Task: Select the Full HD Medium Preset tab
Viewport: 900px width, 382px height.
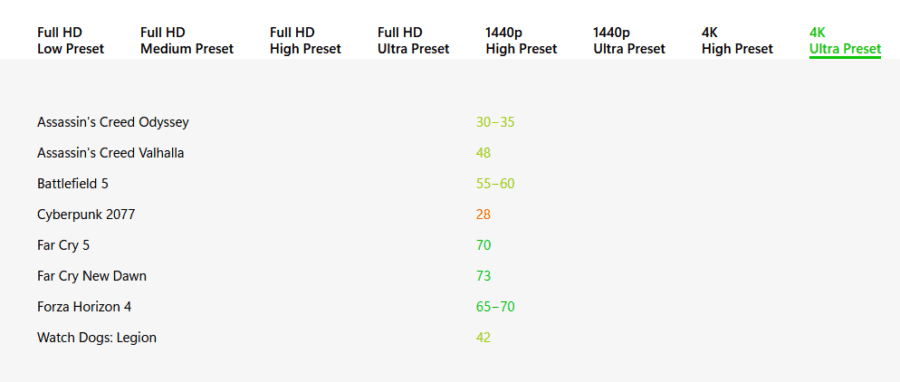Action: point(187,41)
